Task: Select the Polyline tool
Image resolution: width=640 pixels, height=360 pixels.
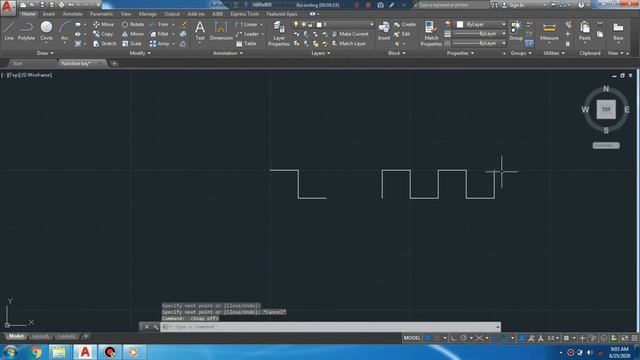Action: click(x=26, y=31)
